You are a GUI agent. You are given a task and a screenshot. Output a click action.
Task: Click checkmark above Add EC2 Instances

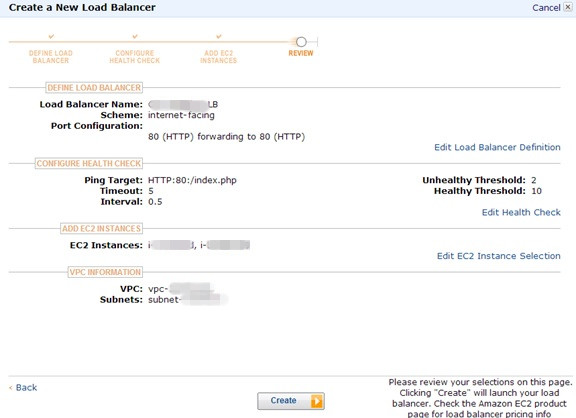point(219,36)
